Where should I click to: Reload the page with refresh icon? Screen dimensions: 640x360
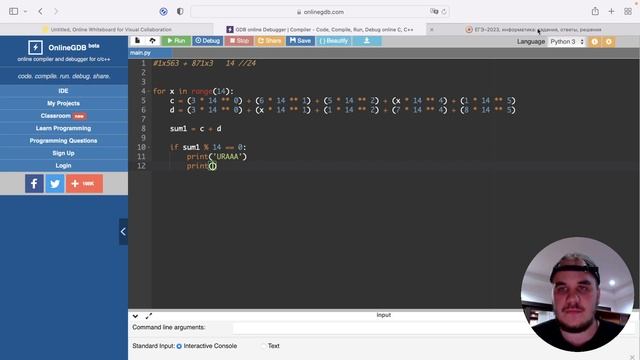click(444, 12)
